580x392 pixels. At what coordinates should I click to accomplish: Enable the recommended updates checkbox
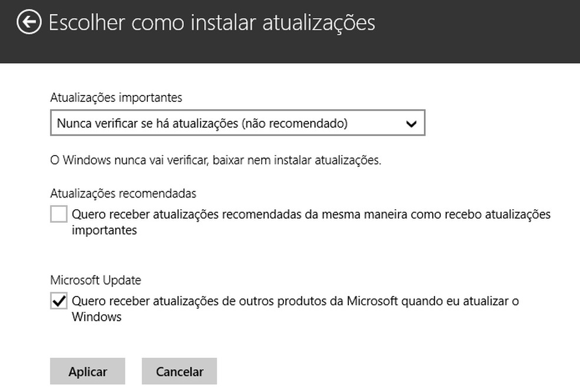(x=58, y=214)
